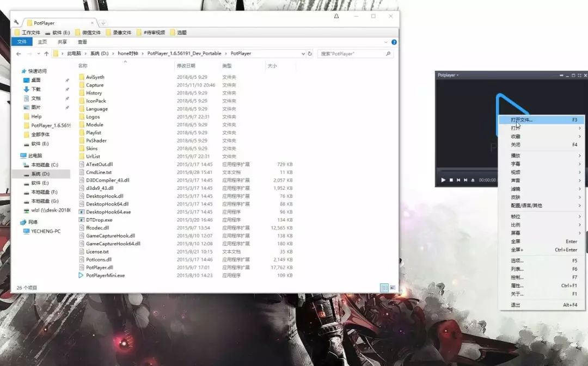Click 此电脑 in the address breadcrumb
The image size is (588, 366).
(x=74, y=54)
